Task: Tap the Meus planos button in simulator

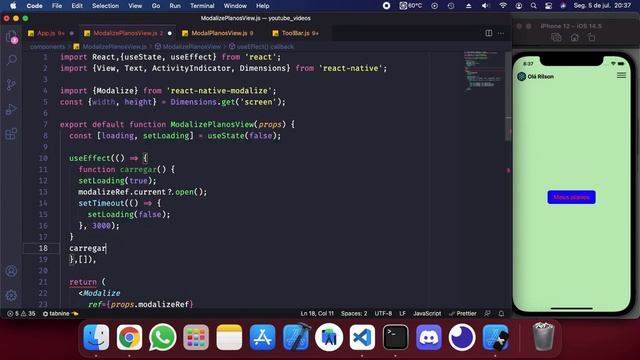Action: (x=571, y=197)
